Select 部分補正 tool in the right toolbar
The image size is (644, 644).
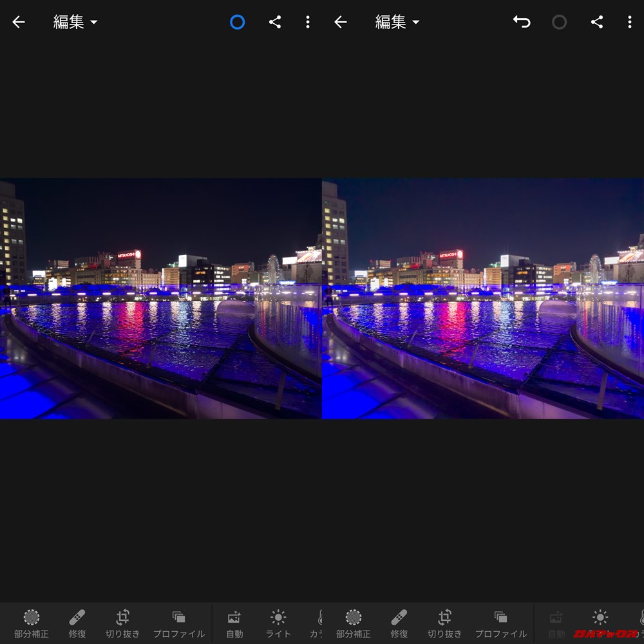coord(353,623)
